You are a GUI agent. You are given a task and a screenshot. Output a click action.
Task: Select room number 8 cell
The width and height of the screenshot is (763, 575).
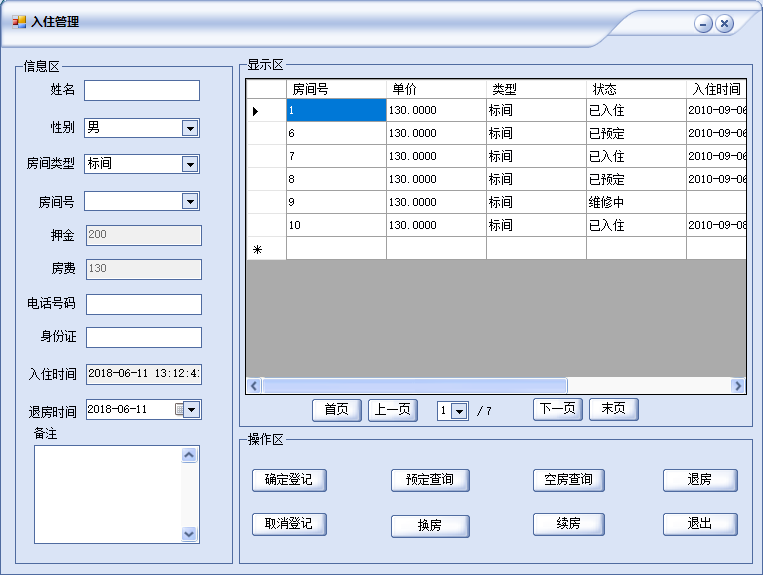point(336,179)
